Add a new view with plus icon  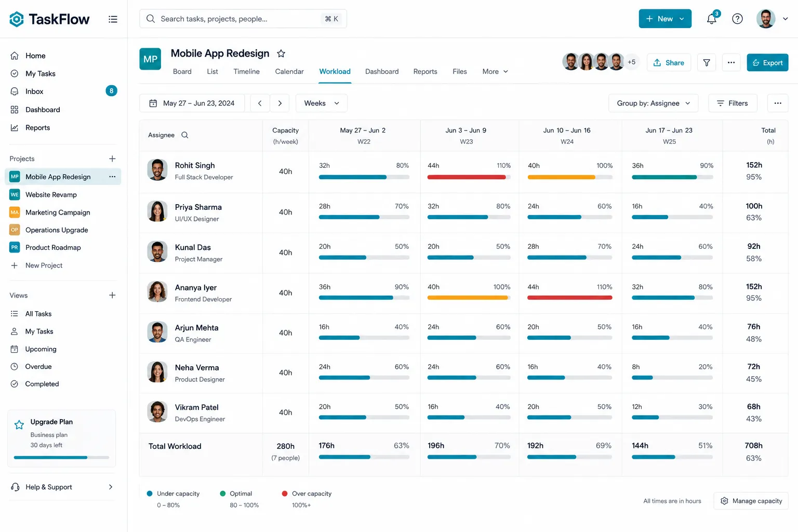[112, 295]
